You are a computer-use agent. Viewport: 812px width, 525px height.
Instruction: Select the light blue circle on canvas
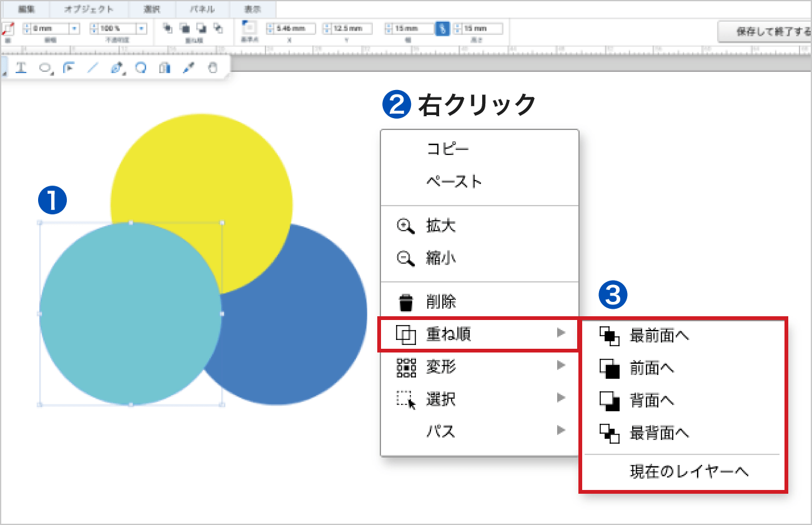coord(130,314)
